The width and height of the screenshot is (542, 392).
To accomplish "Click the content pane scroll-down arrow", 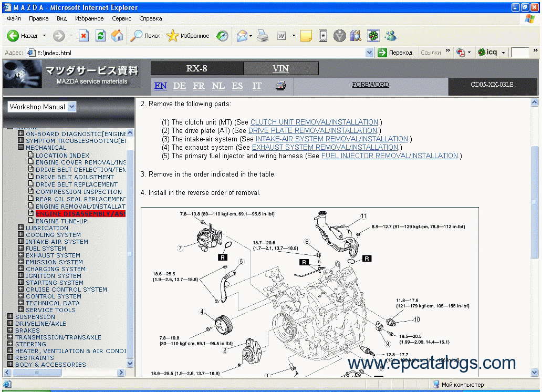I will coord(535,372).
